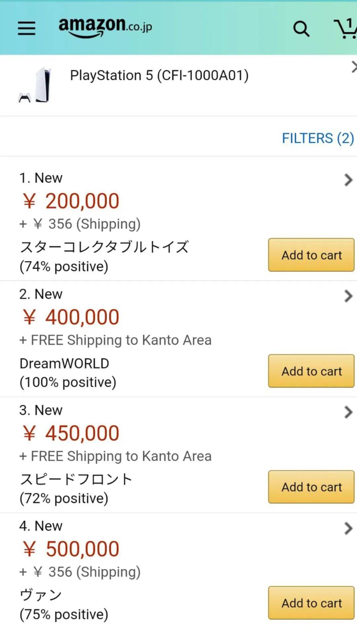Screen dimensions: 357x644
Task: Add the ¥500,000 offer to cart
Action: [x=311, y=603]
